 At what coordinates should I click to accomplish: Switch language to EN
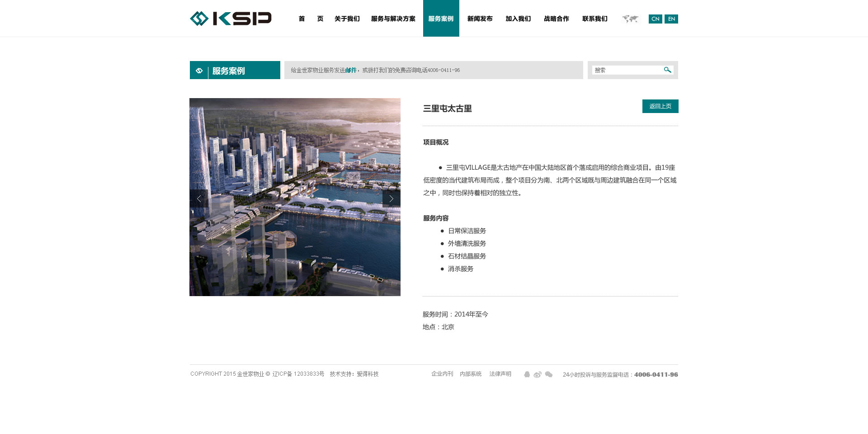(x=671, y=19)
